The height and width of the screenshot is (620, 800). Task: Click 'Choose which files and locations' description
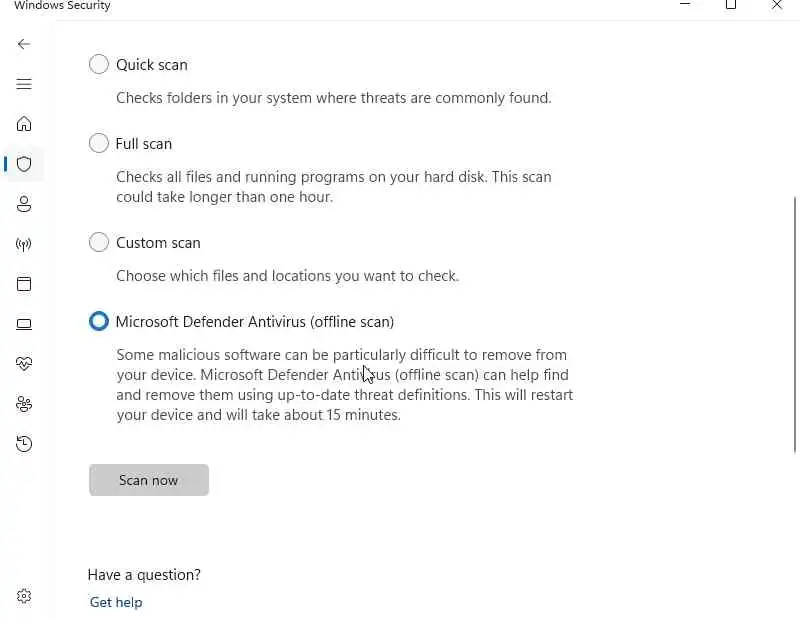(x=287, y=276)
